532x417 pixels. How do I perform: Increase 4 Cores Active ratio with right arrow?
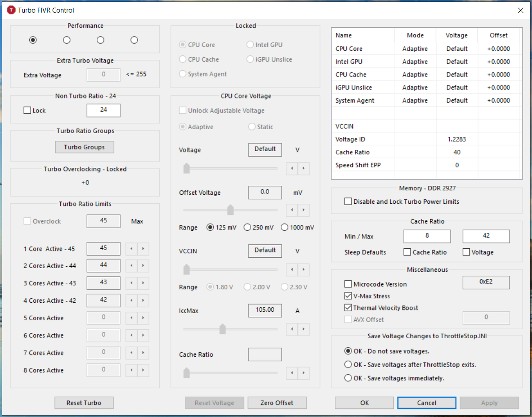143,300
